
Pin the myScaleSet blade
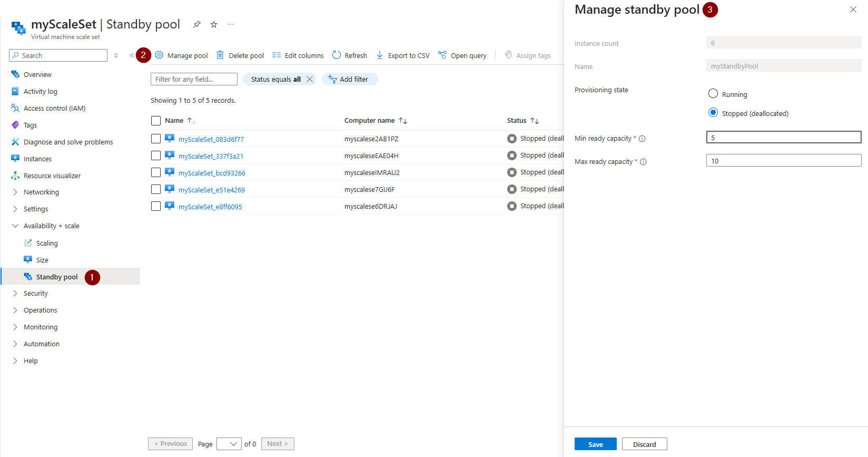point(196,24)
